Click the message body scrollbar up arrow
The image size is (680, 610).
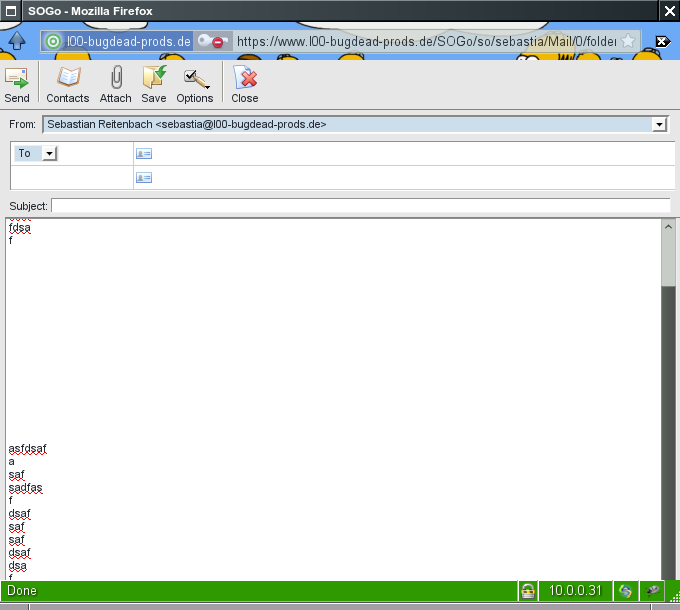[668, 228]
